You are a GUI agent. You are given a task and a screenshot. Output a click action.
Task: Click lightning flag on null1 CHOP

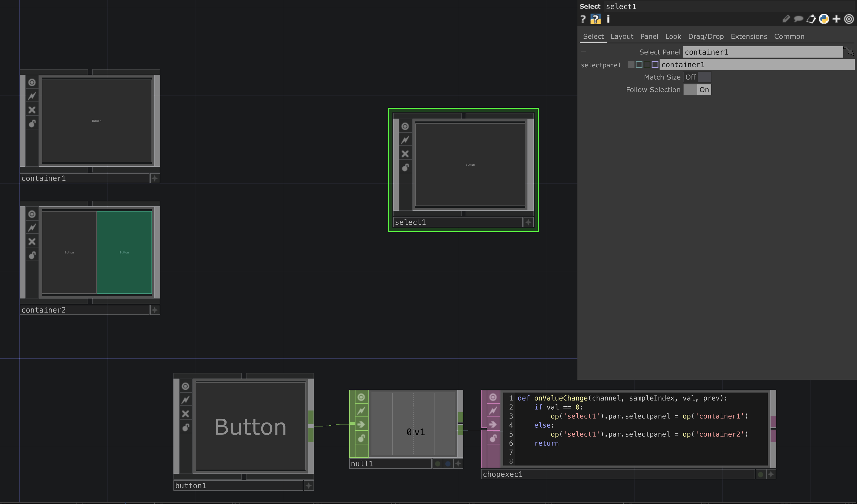[361, 411]
